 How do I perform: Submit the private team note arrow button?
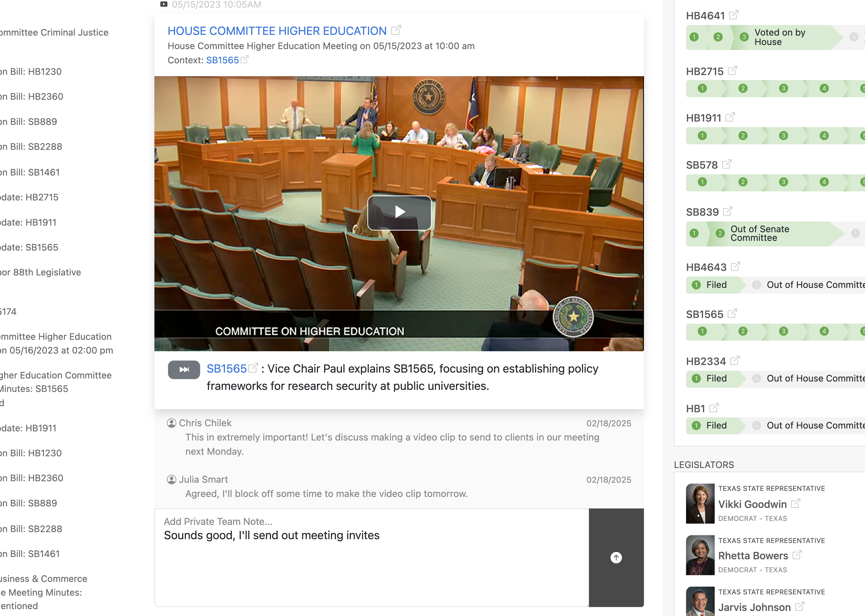point(616,557)
